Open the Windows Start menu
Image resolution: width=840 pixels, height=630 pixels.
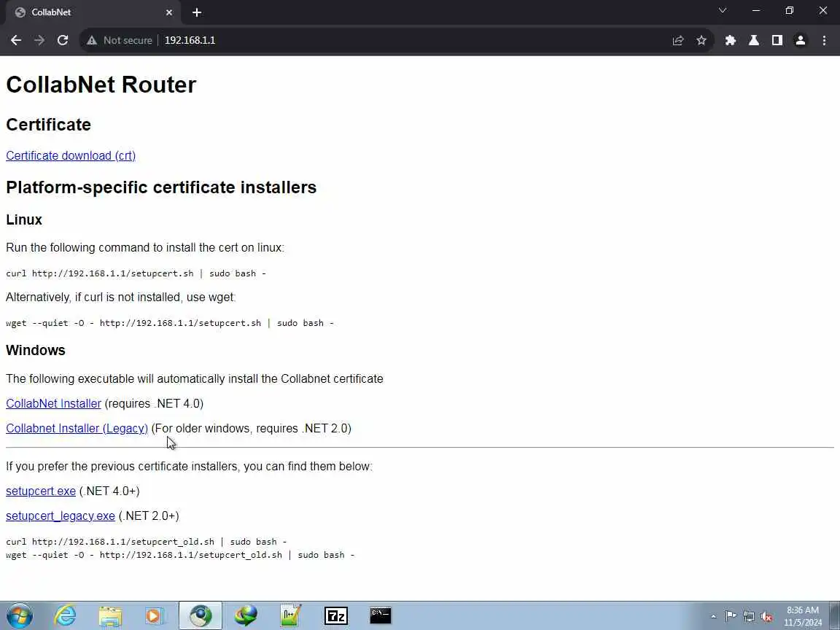pos(19,616)
